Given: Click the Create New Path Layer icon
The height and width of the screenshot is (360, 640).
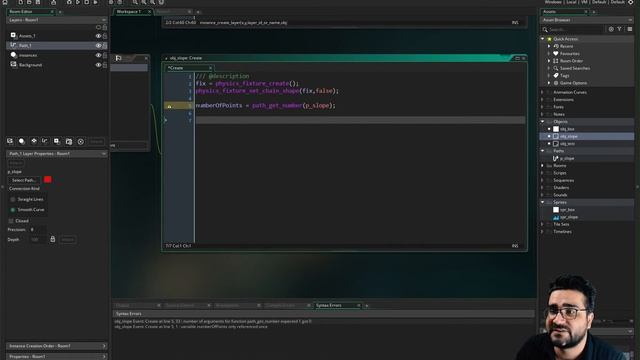Looking at the screenshot, I should point(45,141).
